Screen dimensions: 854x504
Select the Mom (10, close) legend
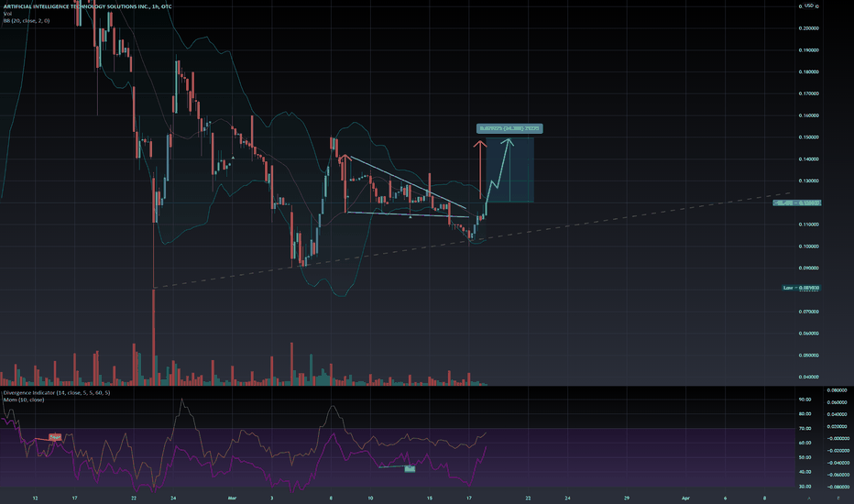pyautogui.click(x=24, y=400)
